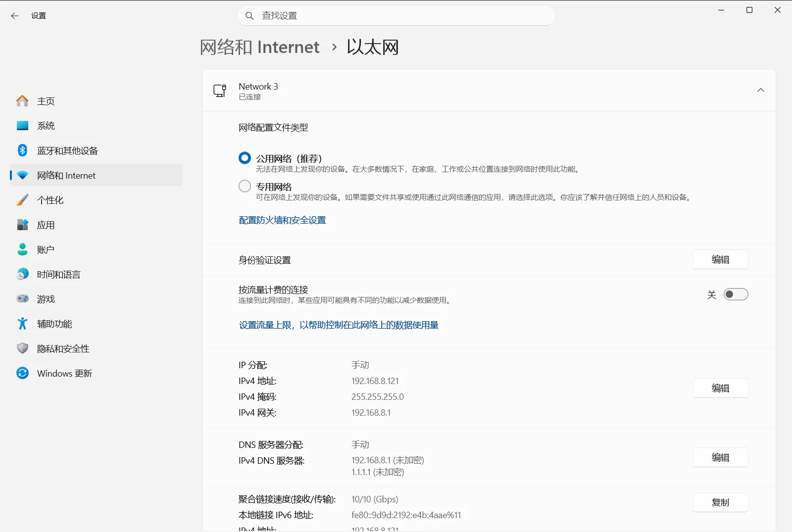Go to 蓝牙和其他设备 page

tap(96, 150)
